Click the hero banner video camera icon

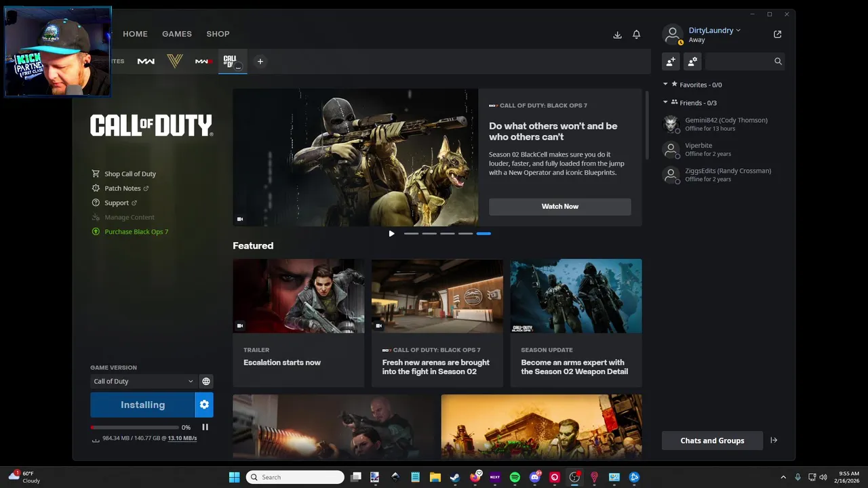click(x=240, y=219)
